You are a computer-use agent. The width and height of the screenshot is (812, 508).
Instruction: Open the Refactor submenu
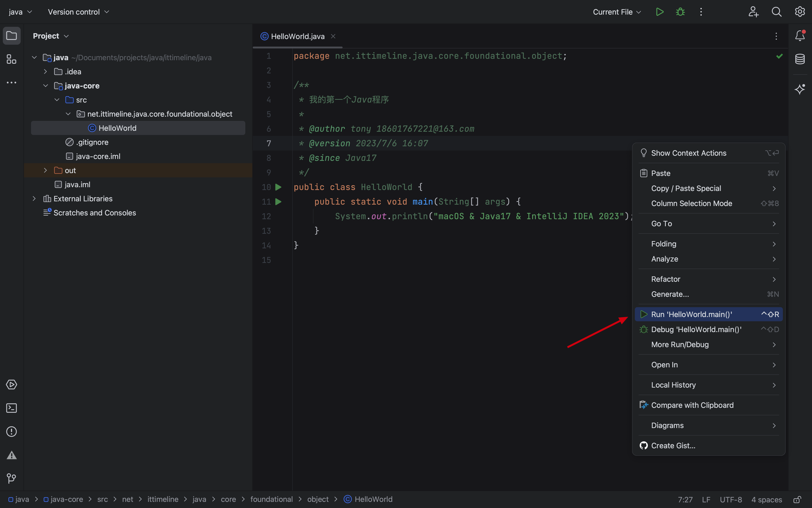click(709, 279)
